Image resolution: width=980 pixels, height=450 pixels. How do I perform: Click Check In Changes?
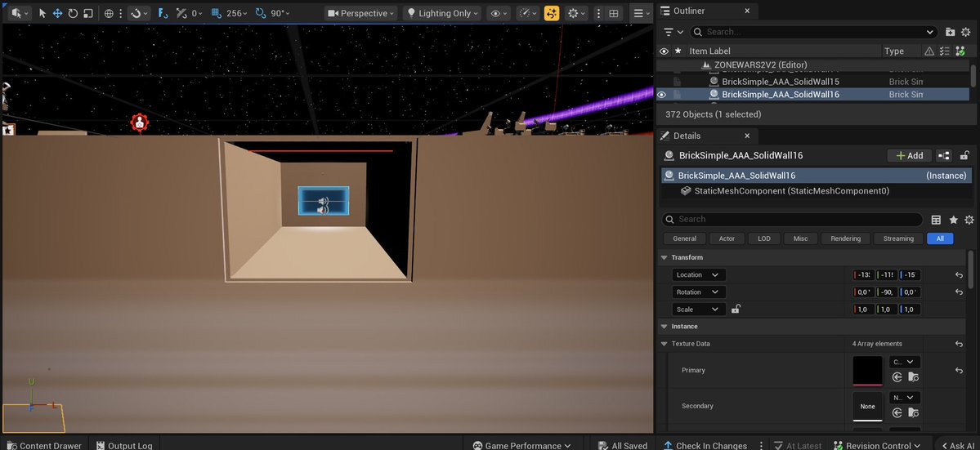[x=705, y=446]
